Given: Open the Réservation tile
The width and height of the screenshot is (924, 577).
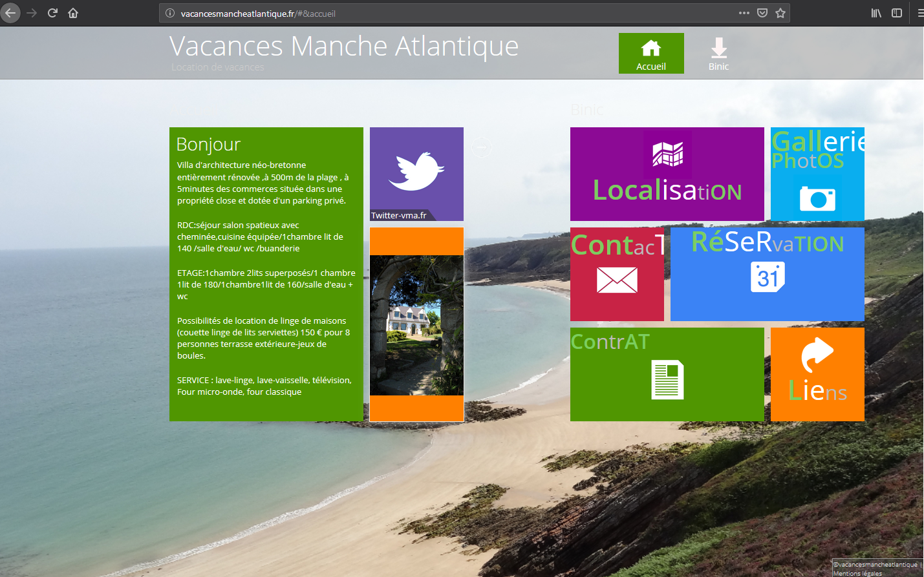Looking at the screenshot, I should 768,274.
